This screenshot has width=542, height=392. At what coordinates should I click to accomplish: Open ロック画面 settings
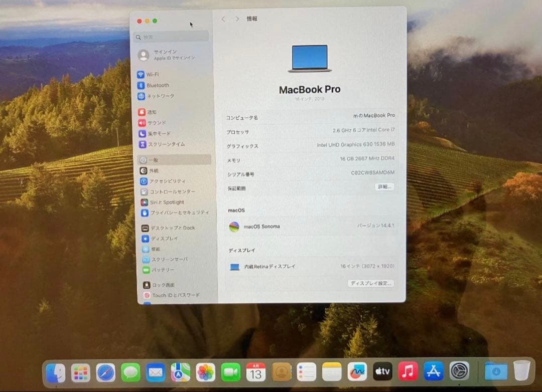(x=159, y=285)
